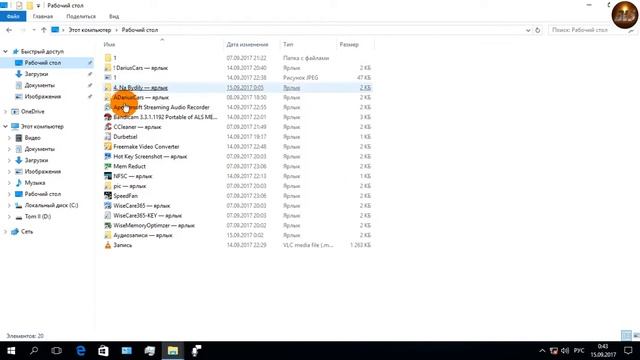Expand the Музыка tree node
This screenshot has height=360, width=640.
point(9,183)
